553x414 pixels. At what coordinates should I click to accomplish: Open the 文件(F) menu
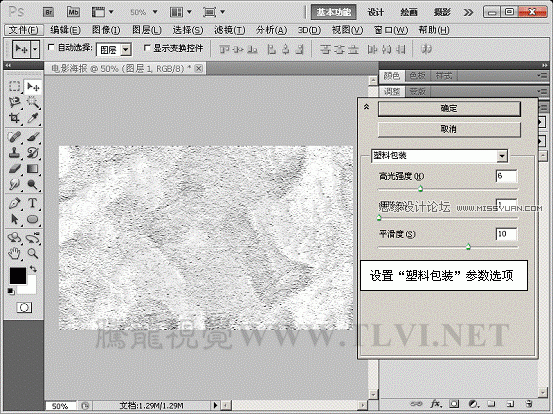tap(24, 30)
